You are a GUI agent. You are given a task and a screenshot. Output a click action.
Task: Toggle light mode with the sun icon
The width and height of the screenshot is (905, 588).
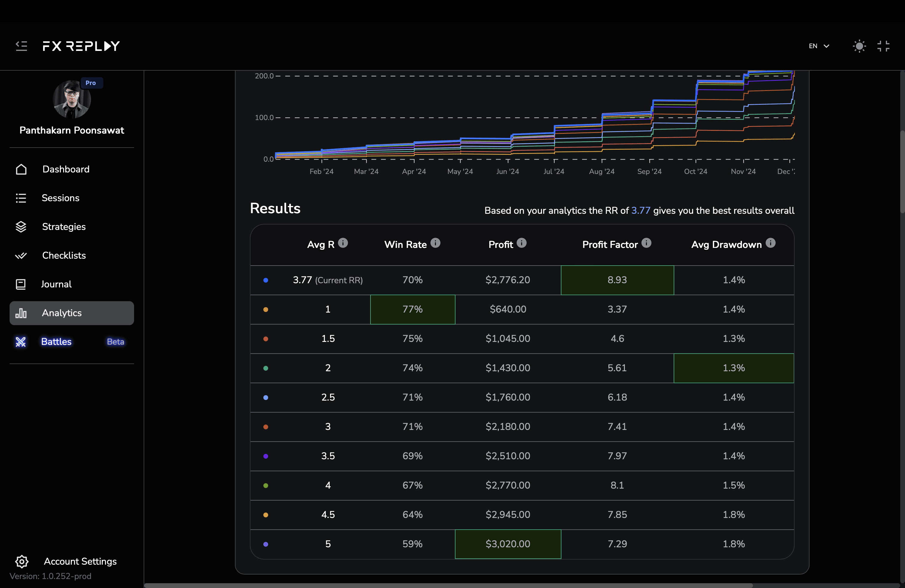pyautogui.click(x=859, y=46)
